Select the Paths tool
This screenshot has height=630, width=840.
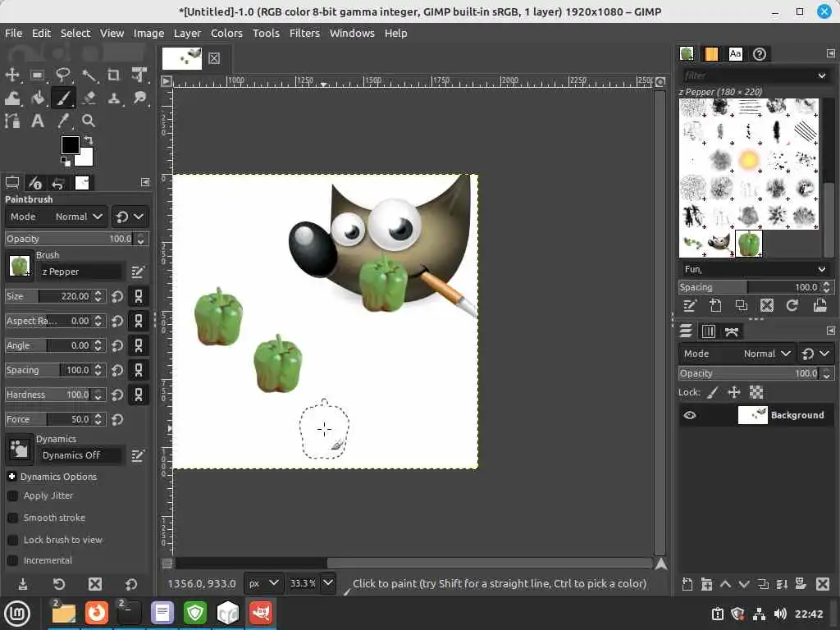coord(11,121)
